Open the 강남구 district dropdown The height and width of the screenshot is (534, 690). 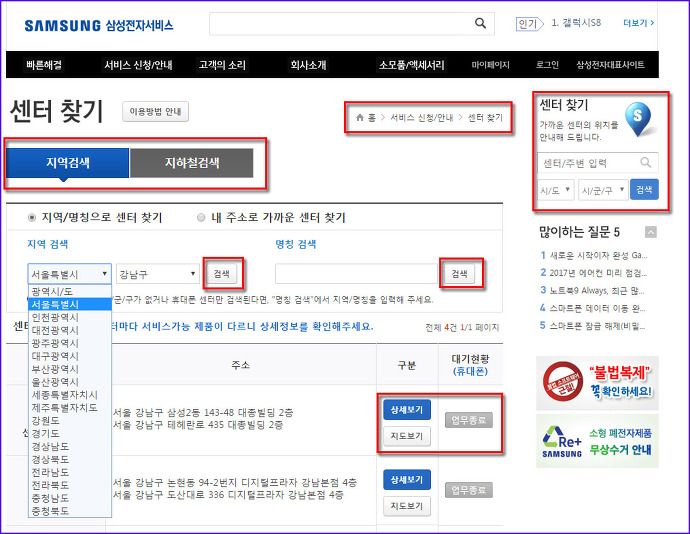click(x=158, y=274)
